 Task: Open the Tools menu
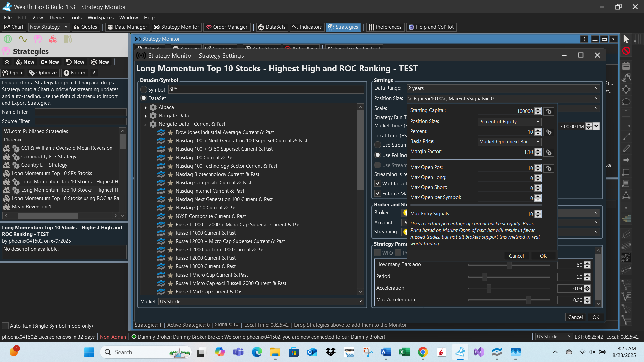coord(75,18)
